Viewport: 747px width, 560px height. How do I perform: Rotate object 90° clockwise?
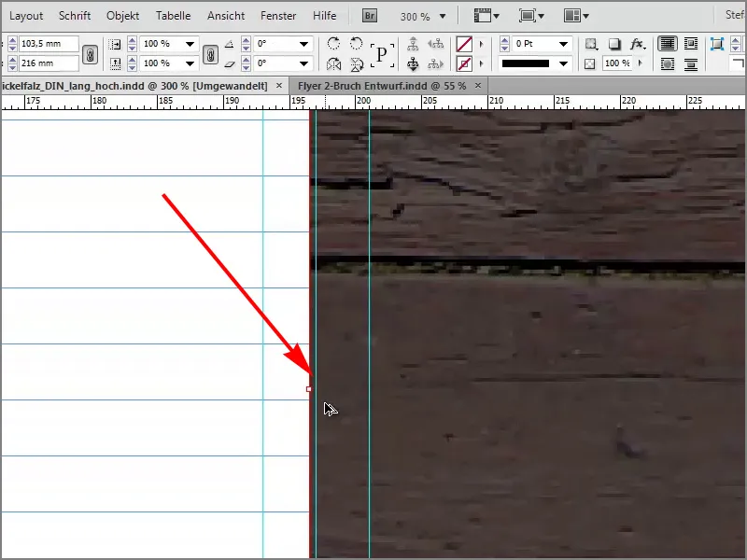[334, 44]
